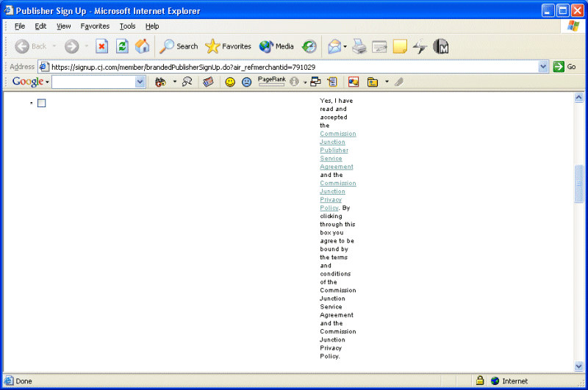588x390 pixels.
Task: Open the Back button history dropdown
Action: pos(54,46)
